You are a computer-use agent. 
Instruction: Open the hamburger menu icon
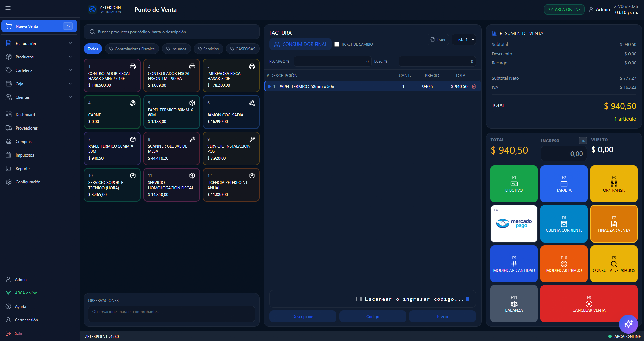(x=8, y=8)
